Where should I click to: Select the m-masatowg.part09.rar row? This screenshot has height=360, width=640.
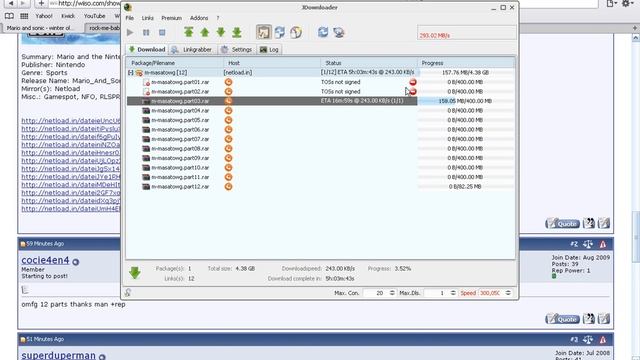coord(320,158)
